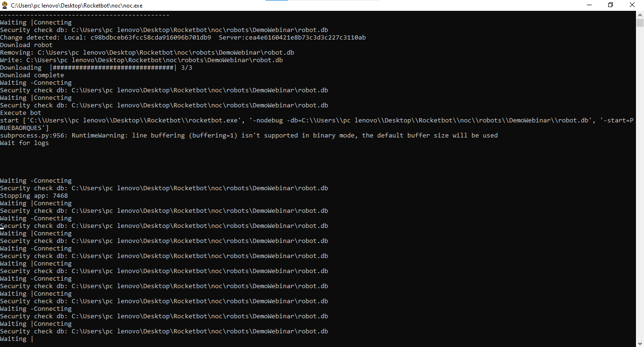The image size is (644, 347).
Task: Click the 'Download robot' line
Action: coord(26,45)
